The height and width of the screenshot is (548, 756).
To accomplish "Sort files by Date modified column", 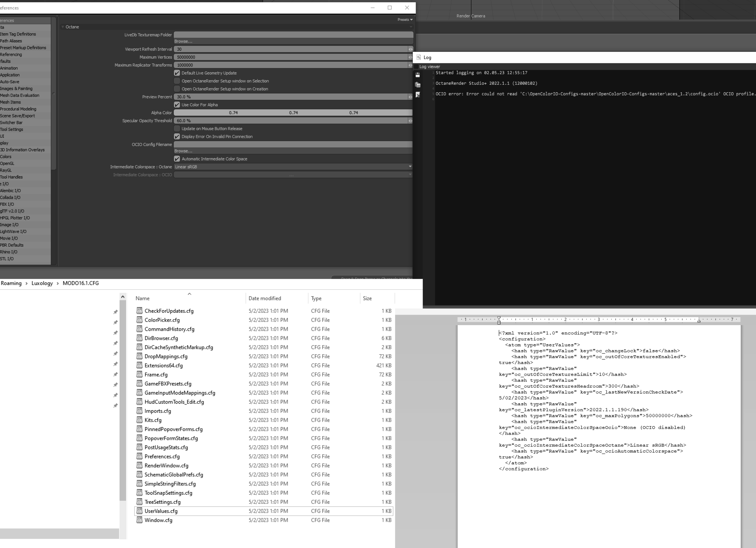I will tap(265, 298).
